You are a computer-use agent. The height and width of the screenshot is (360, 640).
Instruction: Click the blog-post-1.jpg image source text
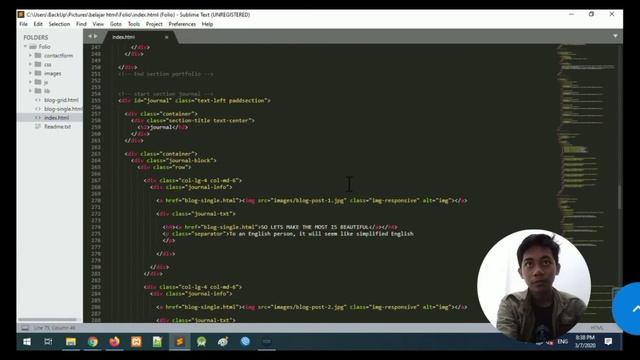309,200
